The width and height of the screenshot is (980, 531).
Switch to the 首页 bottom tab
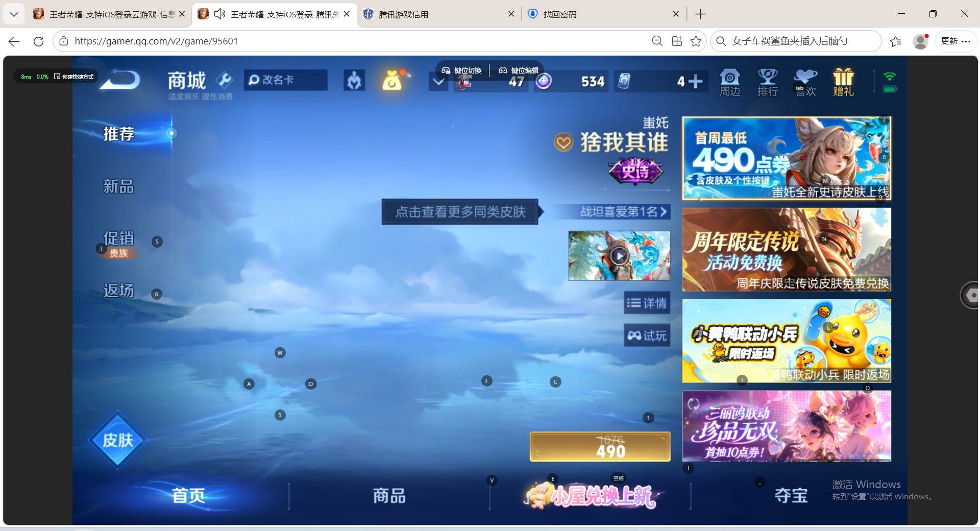(188, 495)
